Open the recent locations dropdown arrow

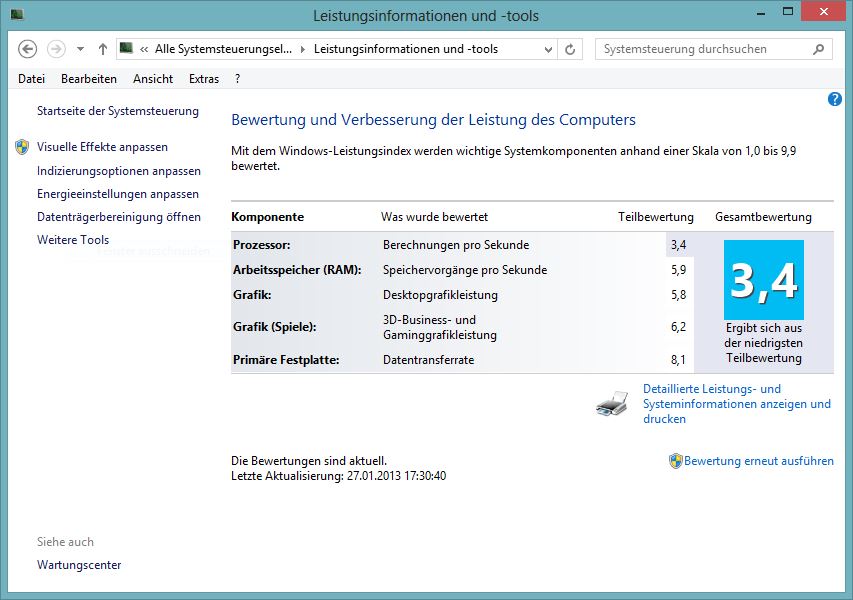tap(81, 49)
